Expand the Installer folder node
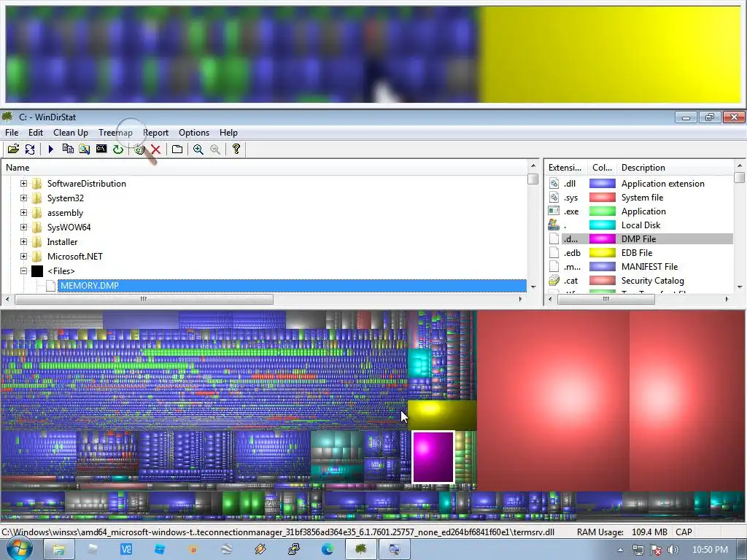This screenshot has width=747, height=560. (x=23, y=242)
